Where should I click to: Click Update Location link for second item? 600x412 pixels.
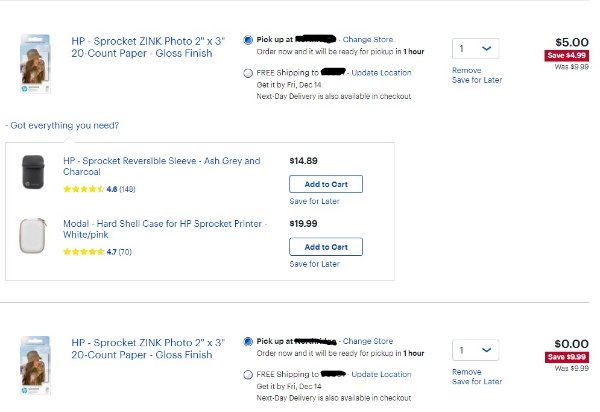pyautogui.click(x=381, y=374)
